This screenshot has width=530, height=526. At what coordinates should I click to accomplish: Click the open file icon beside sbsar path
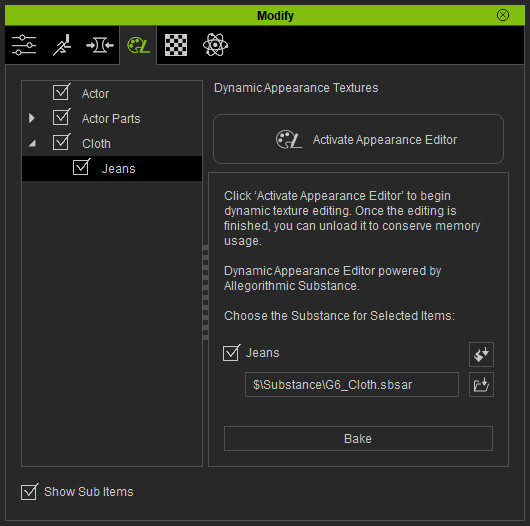[x=481, y=384]
